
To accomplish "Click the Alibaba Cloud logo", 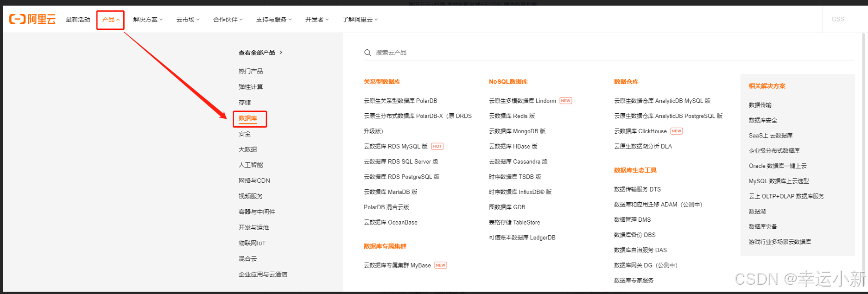I will click(32, 19).
